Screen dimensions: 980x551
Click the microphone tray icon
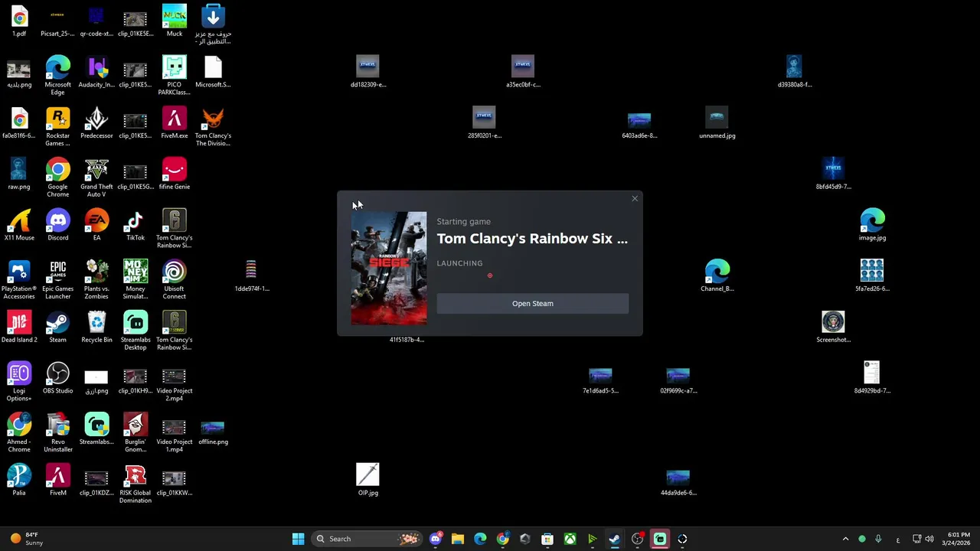878,539
